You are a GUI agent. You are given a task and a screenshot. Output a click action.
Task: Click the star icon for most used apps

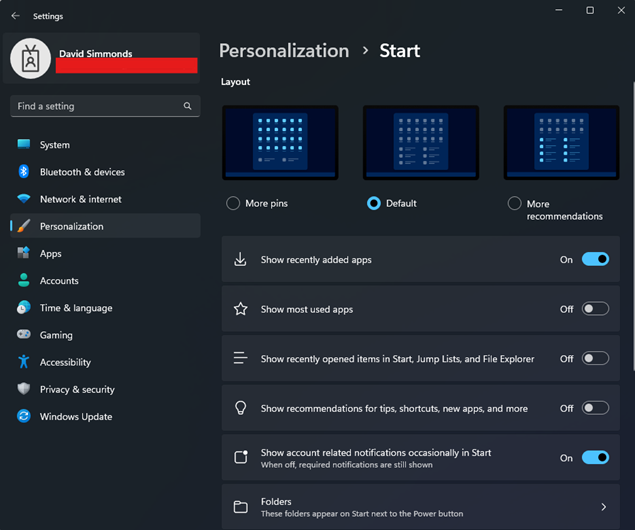(241, 309)
